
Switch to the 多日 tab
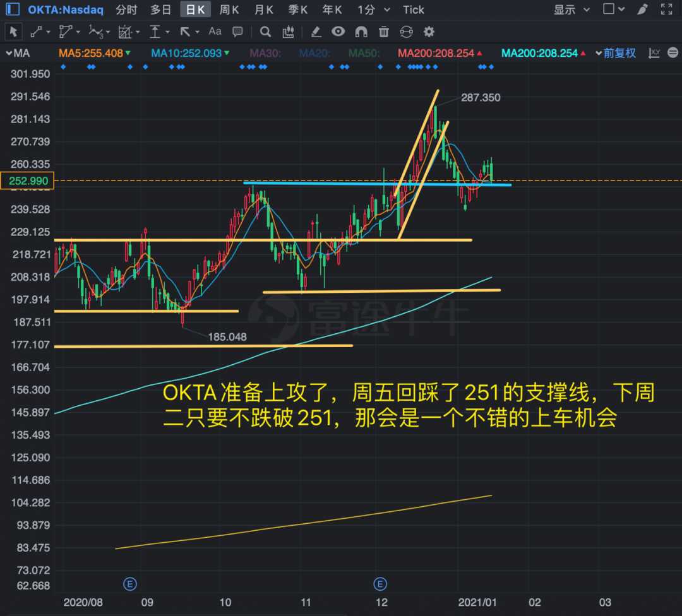[160, 9]
